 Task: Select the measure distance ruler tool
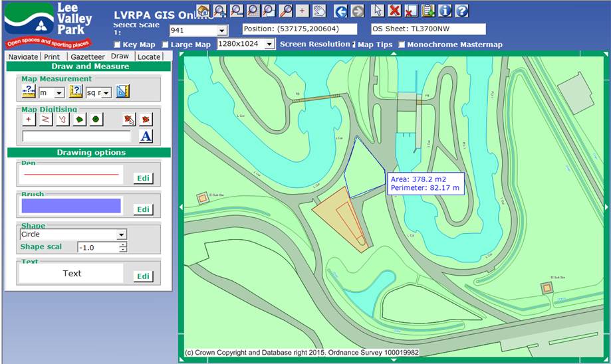pos(28,92)
